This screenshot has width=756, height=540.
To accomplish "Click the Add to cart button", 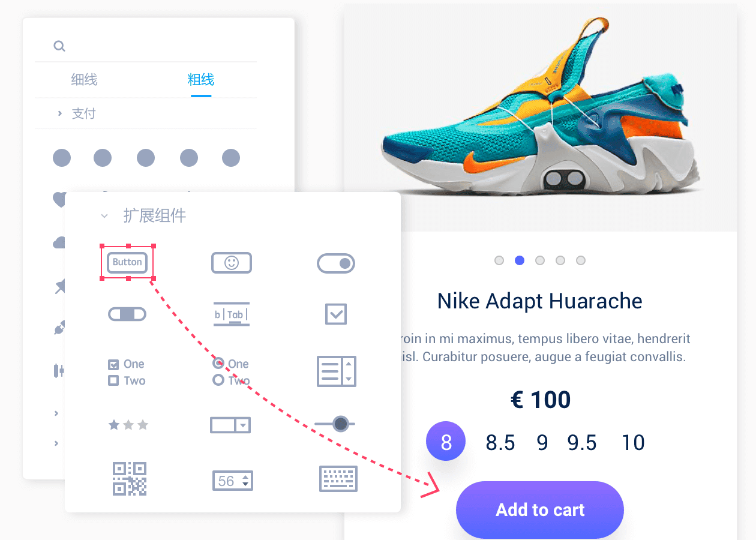I will pos(540,510).
